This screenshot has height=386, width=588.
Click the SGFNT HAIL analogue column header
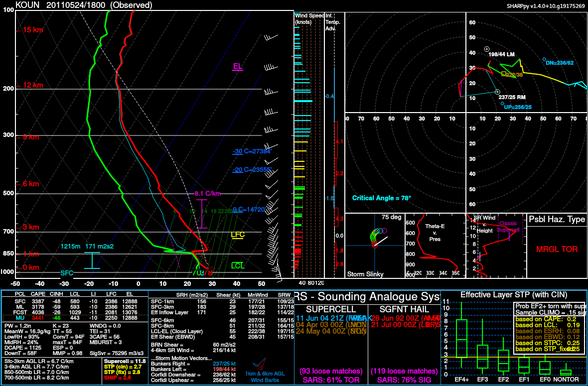404,309
